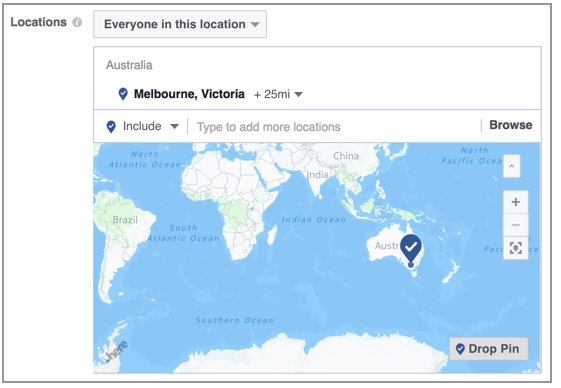Focus the 'Type to add more locations' field
The image size is (561, 388).
pos(335,127)
